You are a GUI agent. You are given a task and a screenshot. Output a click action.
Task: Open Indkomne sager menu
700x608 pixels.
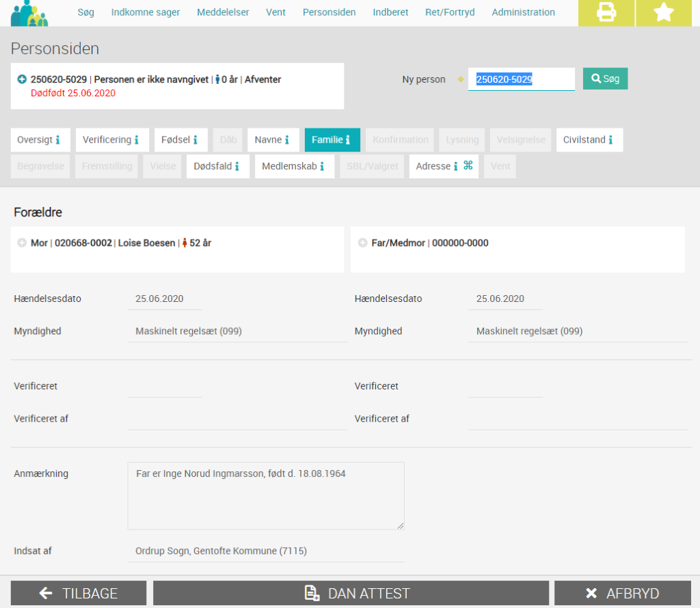(x=146, y=12)
